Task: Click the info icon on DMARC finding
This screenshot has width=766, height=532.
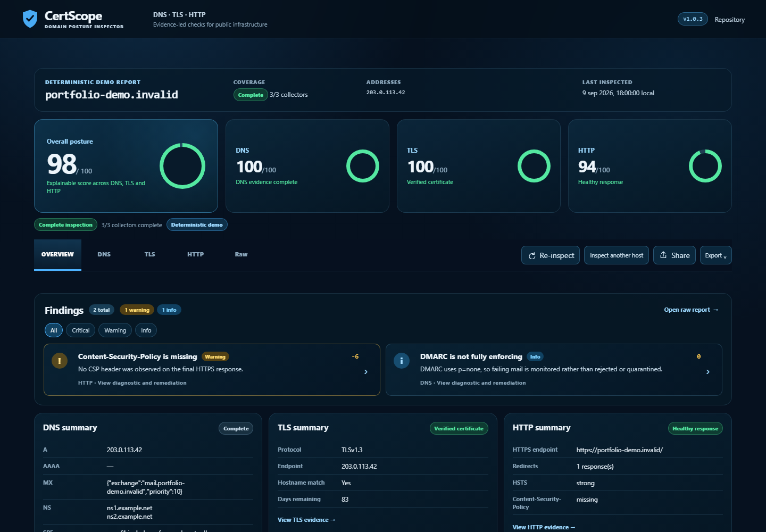Action: (x=401, y=361)
